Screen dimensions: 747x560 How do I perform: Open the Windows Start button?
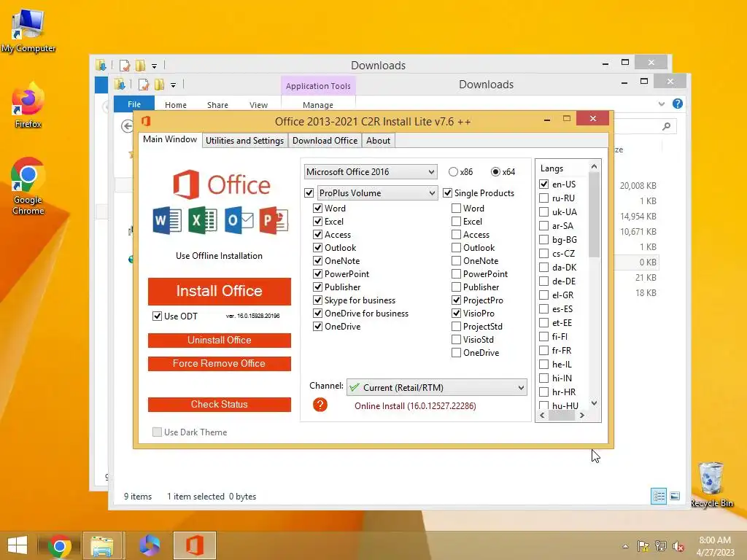coord(18,545)
